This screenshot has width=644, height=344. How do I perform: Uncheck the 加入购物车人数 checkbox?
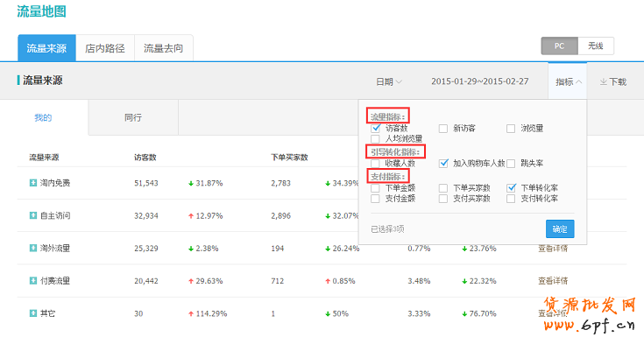[443, 163]
